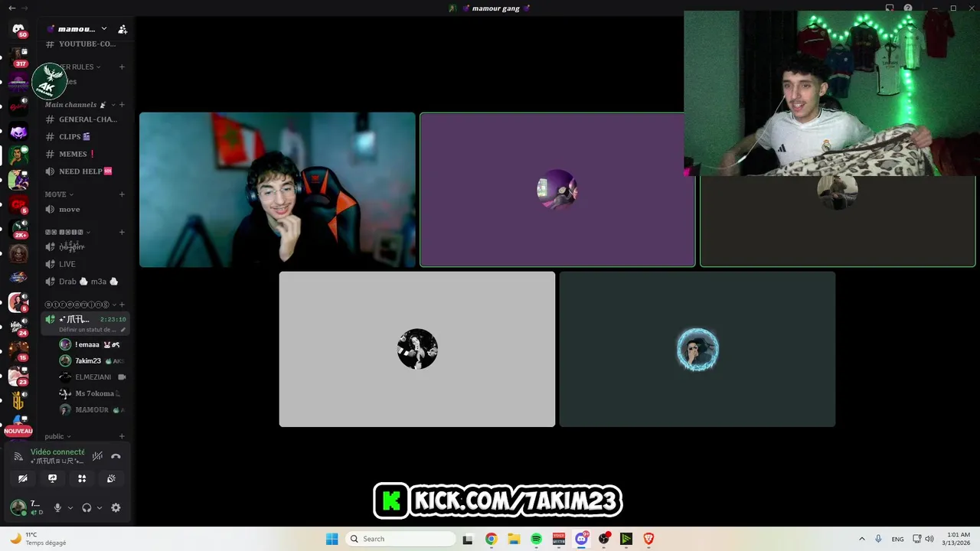980x551 pixels.
Task: Toggle noise suppression icon in voice panel
Action: (97, 456)
